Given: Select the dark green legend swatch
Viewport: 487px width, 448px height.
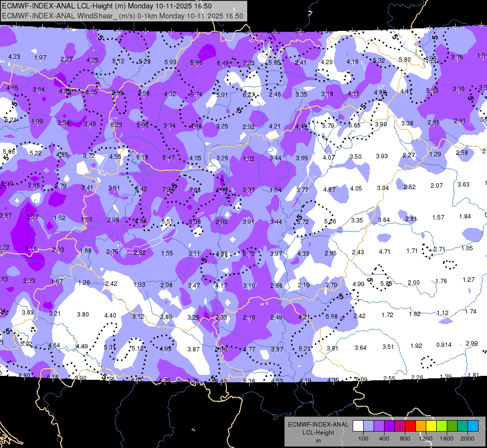Looking at the screenshot, I should 452,426.
